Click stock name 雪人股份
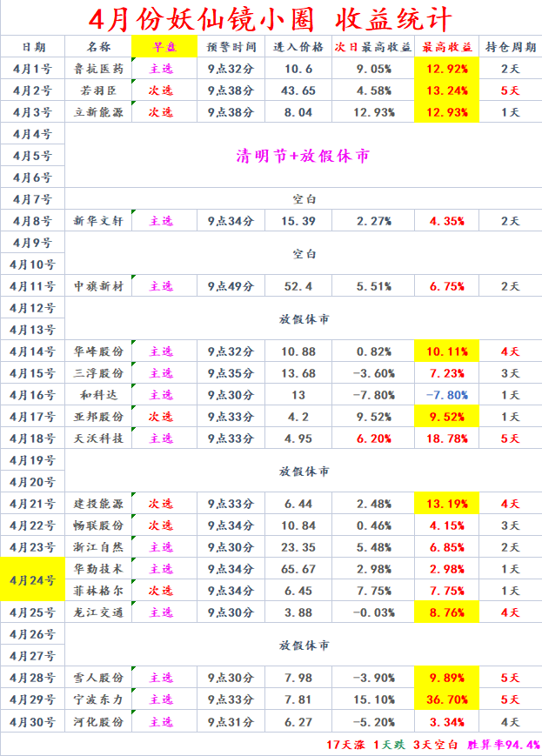Viewport: 542px width, 756px height. pos(98,678)
